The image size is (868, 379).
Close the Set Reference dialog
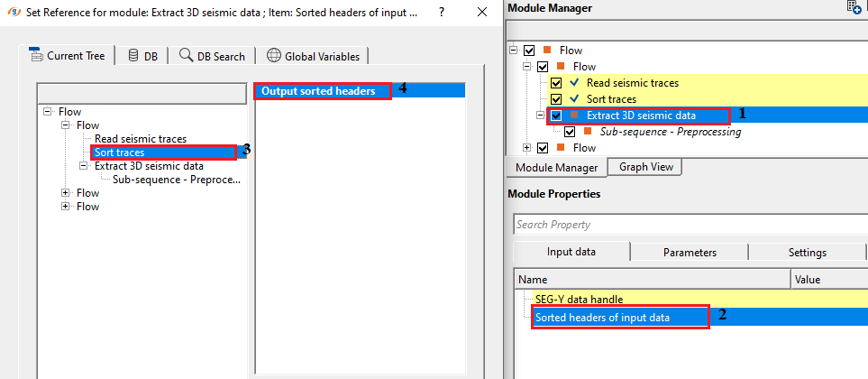(x=482, y=13)
